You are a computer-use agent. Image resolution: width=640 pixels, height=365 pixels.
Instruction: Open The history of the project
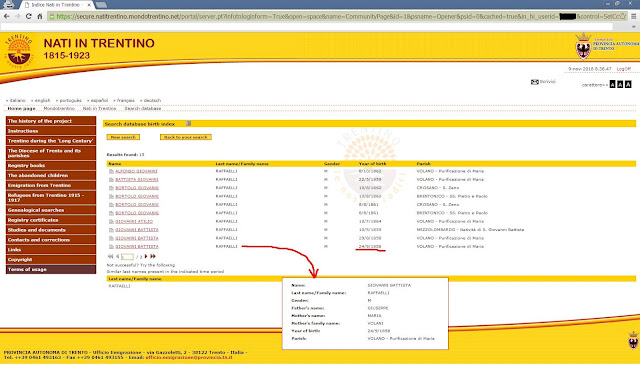point(51,121)
